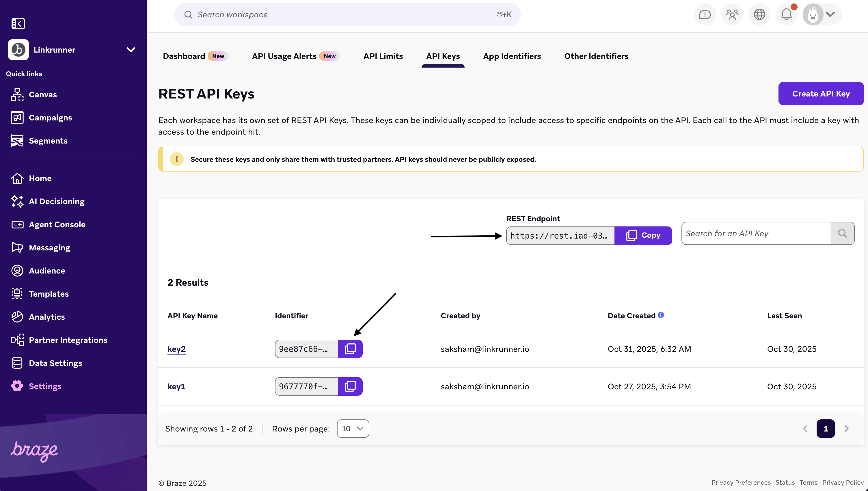Open the key1 API key details

click(176, 386)
